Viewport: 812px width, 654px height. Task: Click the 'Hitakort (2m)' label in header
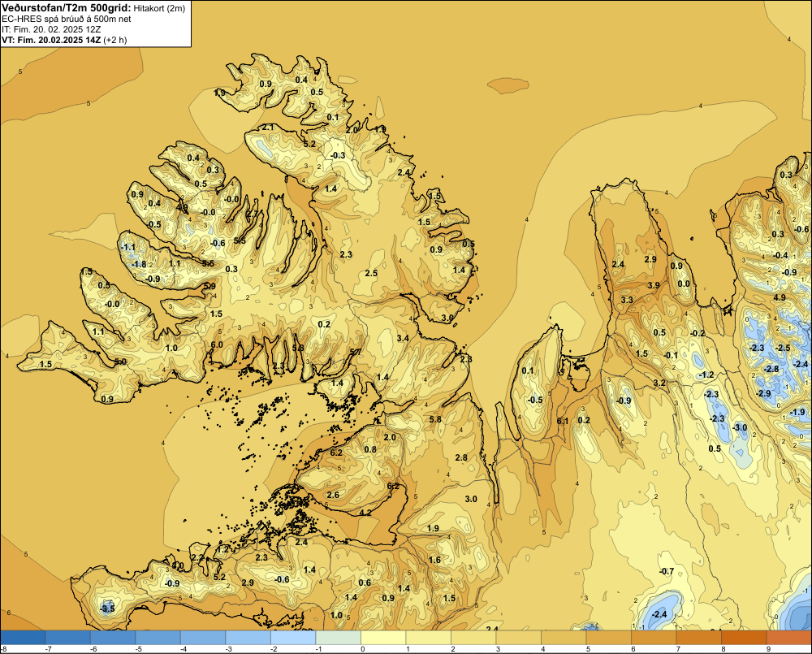[x=159, y=8]
